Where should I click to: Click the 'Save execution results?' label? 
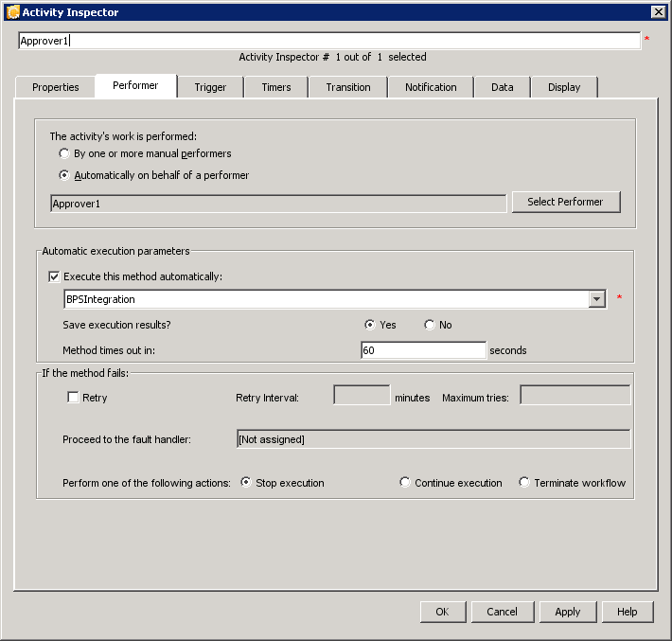pos(116,325)
